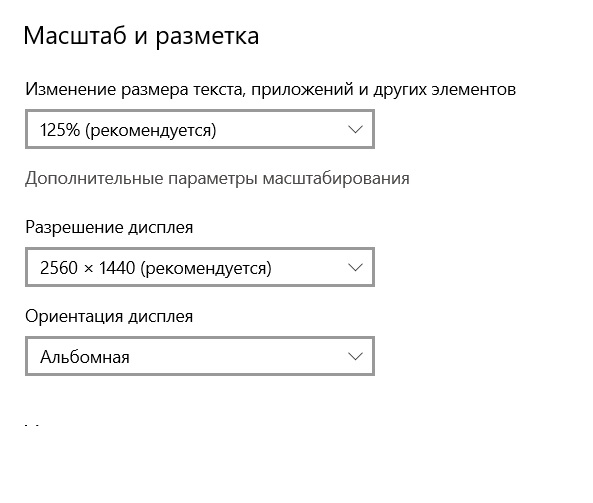Select the 125% value text in scale box
The width and height of the screenshot is (593, 503).
coord(60,130)
